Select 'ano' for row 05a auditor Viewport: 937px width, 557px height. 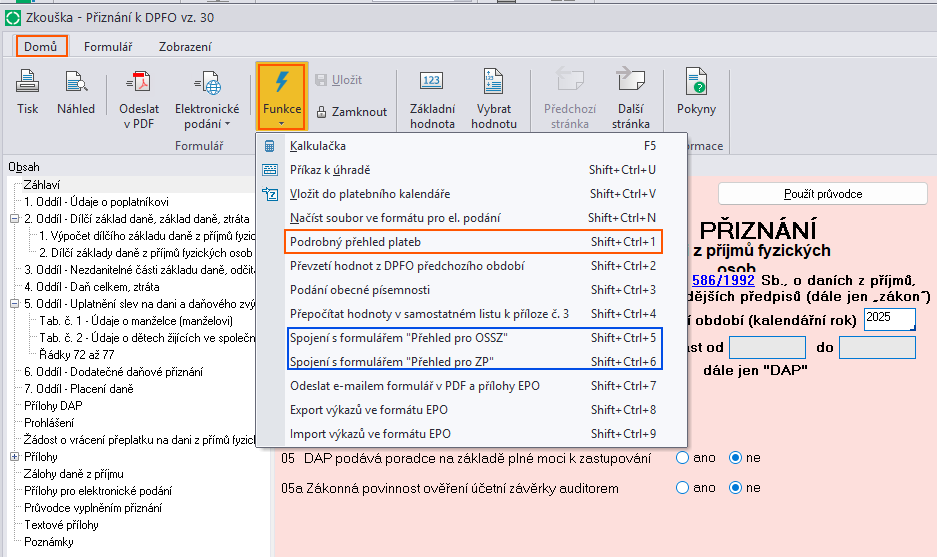click(683, 488)
